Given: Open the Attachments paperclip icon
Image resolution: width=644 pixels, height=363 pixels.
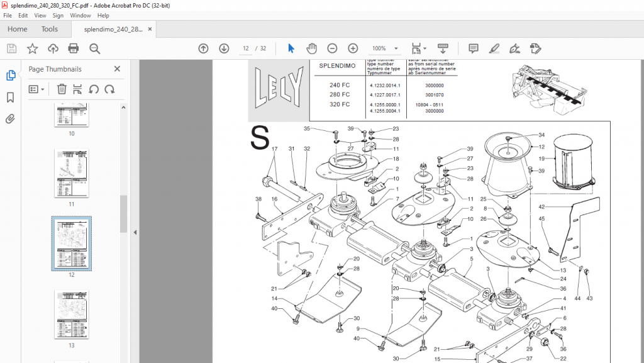Looking at the screenshot, I should (x=10, y=119).
